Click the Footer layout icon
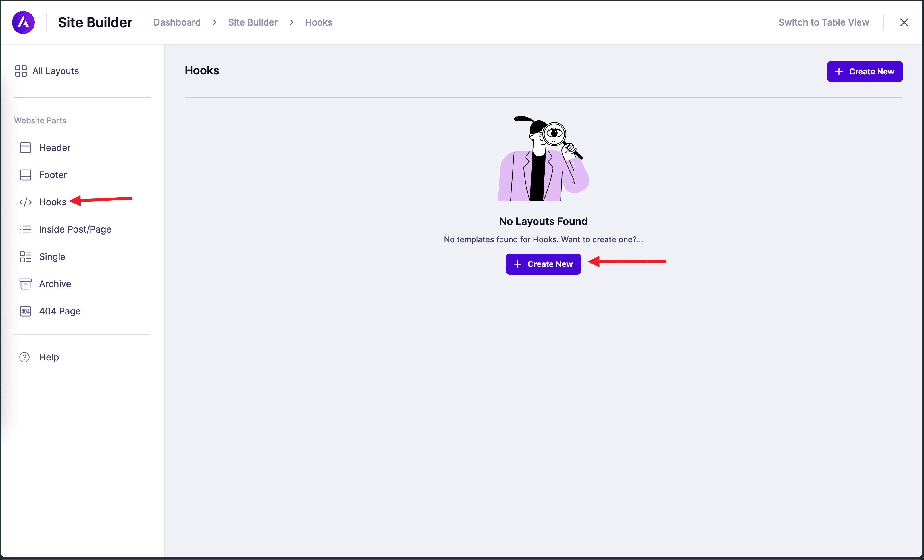Image resolution: width=924 pixels, height=560 pixels. point(26,175)
